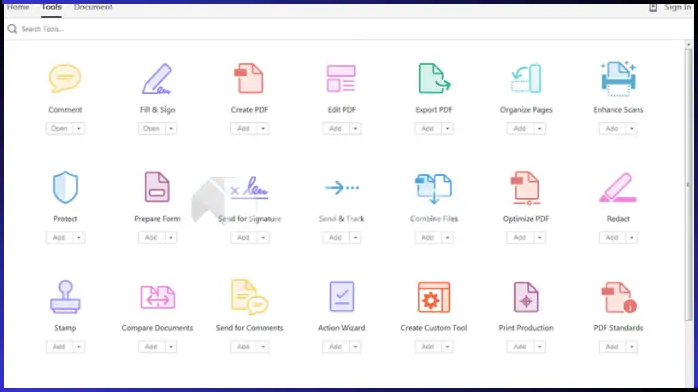Click Add under Prepare Form
The width and height of the screenshot is (698, 392).
pyautogui.click(x=151, y=238)
